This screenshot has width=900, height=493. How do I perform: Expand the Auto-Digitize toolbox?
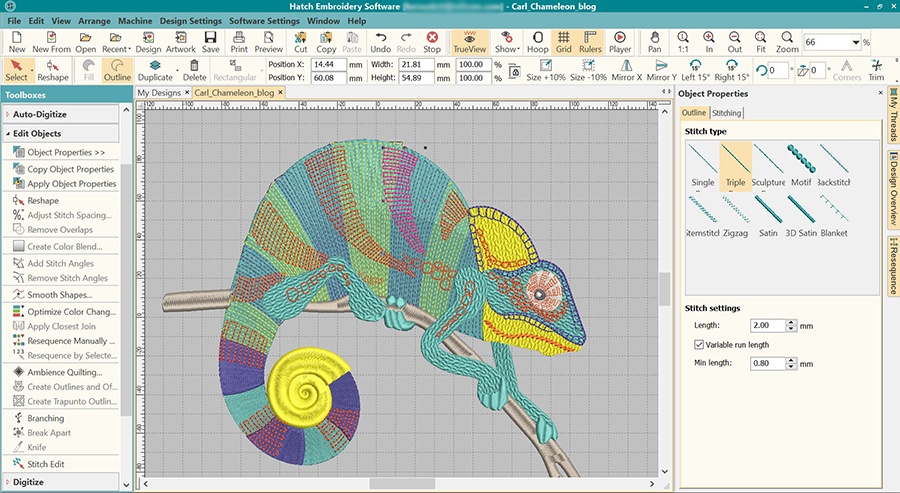click(x=40, y=114)
